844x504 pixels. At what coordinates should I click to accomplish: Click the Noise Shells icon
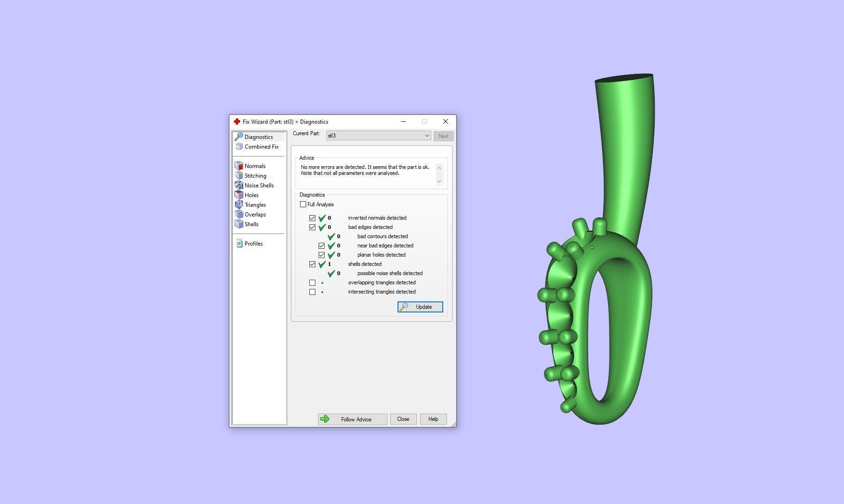[x=239, y=186]
